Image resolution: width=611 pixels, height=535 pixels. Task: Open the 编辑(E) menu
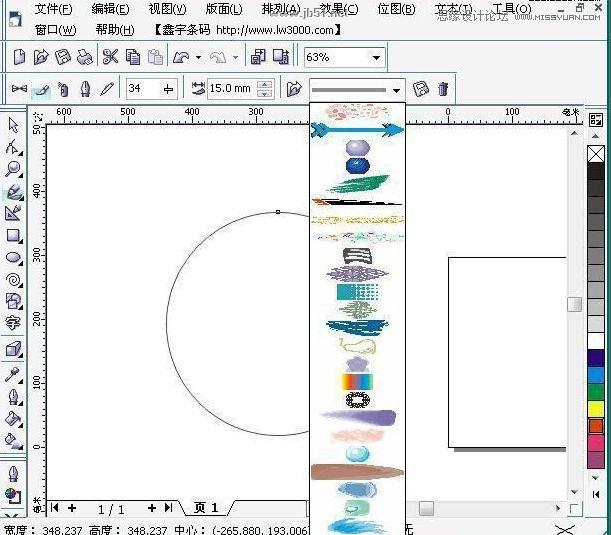tap(110, 9)
